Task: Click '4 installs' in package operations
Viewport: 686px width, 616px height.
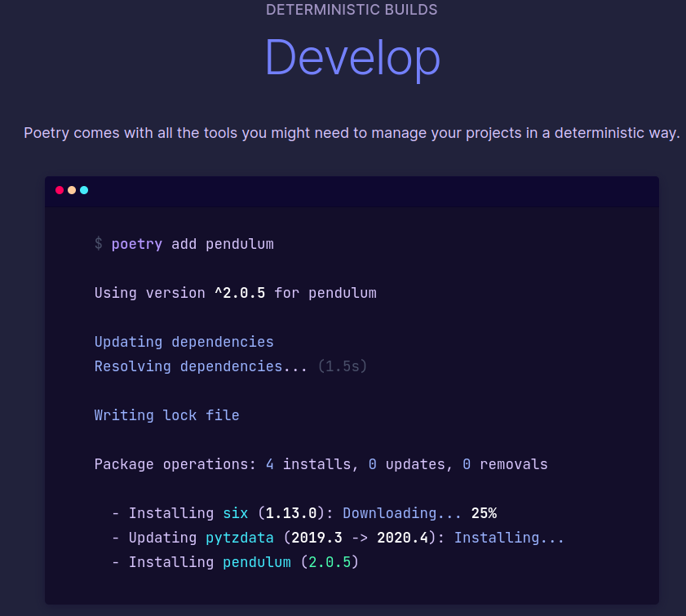Action: (x=312, y=464)
